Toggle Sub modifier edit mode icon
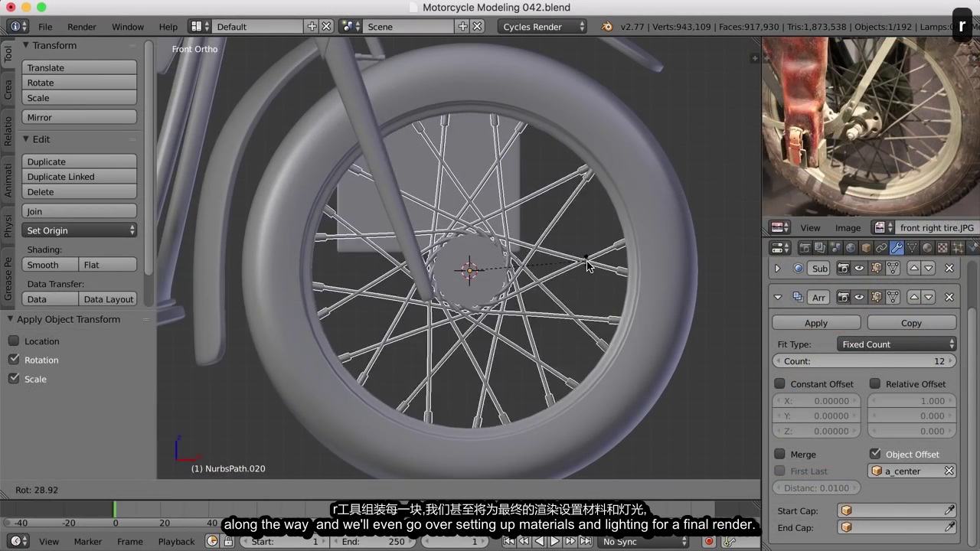The image size is (980, 551). click(877, 268)
